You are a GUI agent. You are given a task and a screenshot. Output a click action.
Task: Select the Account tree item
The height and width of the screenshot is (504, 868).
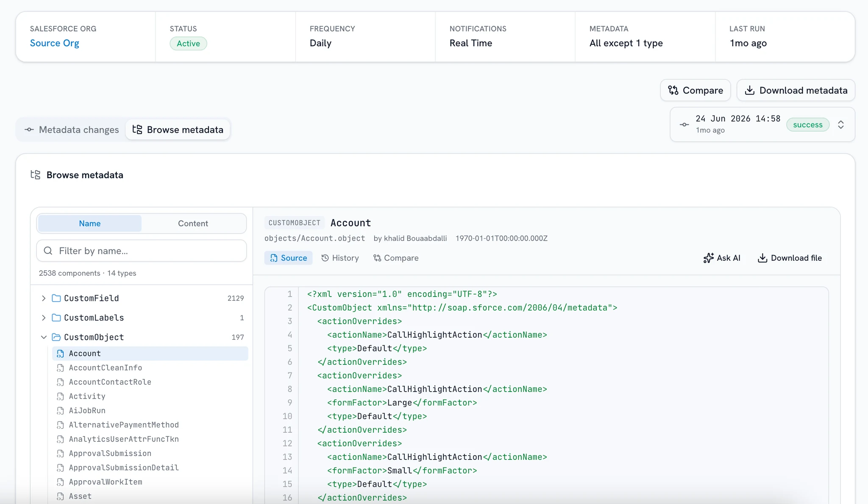150,353
